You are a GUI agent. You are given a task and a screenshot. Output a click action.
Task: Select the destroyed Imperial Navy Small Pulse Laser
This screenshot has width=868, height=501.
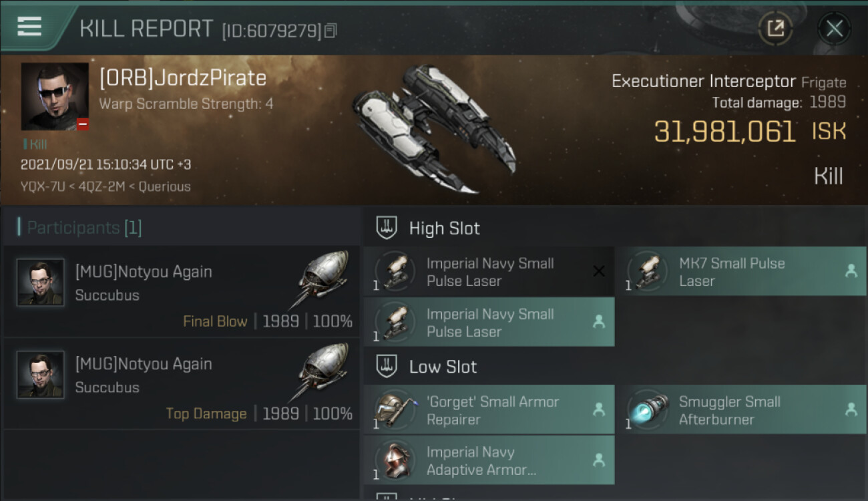coord(489,272)
